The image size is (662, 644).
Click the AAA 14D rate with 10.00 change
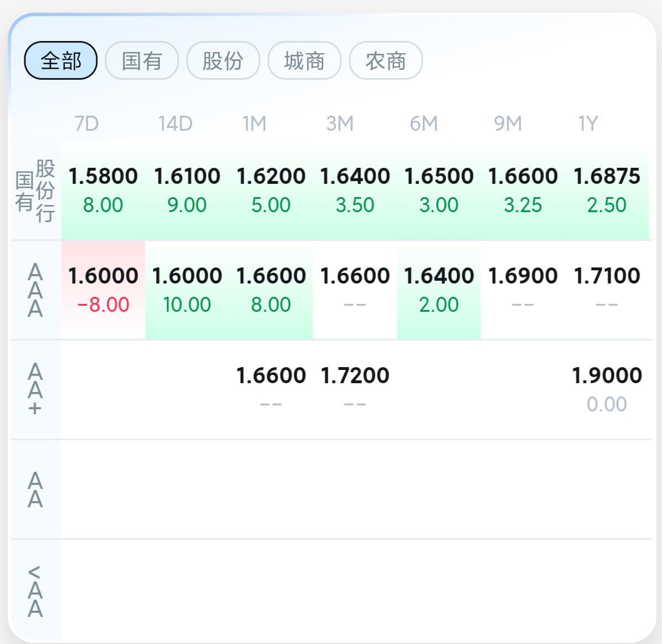coord(187,290)
